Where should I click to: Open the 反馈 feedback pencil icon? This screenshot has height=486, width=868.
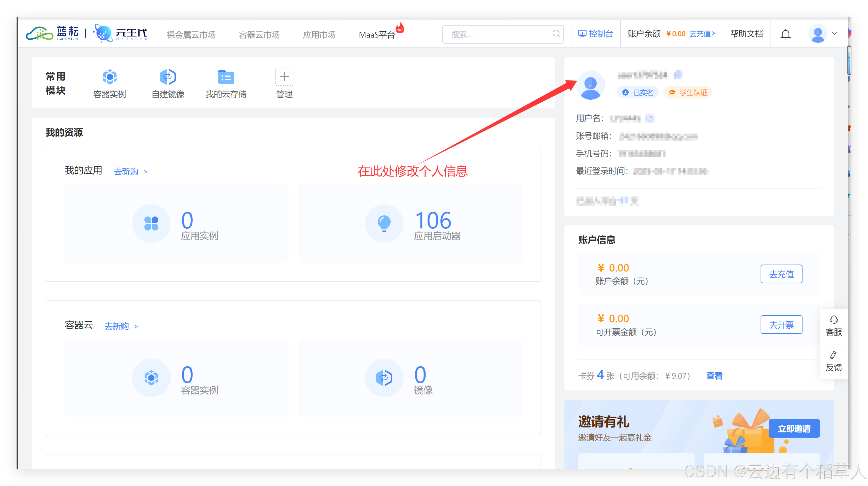tap(834, 355)
